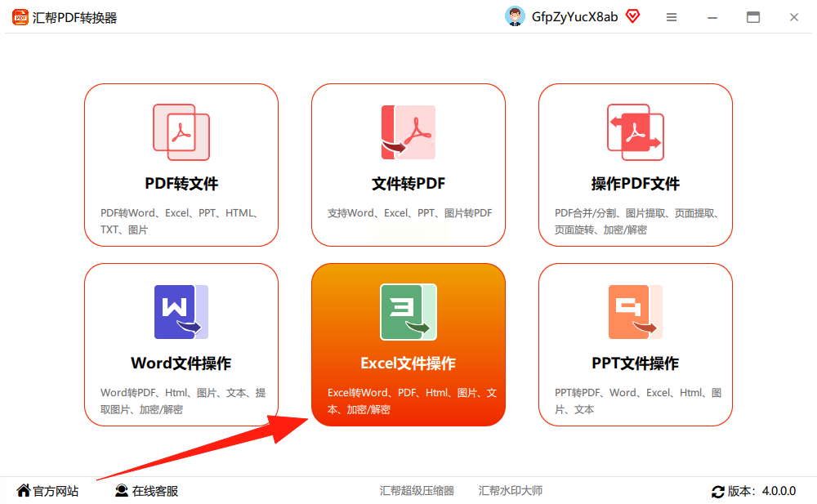The width and height of the screenshot is (817, 504).
Task: Click the description starting with PPT转PDF、Word
Action: (638, 401)
